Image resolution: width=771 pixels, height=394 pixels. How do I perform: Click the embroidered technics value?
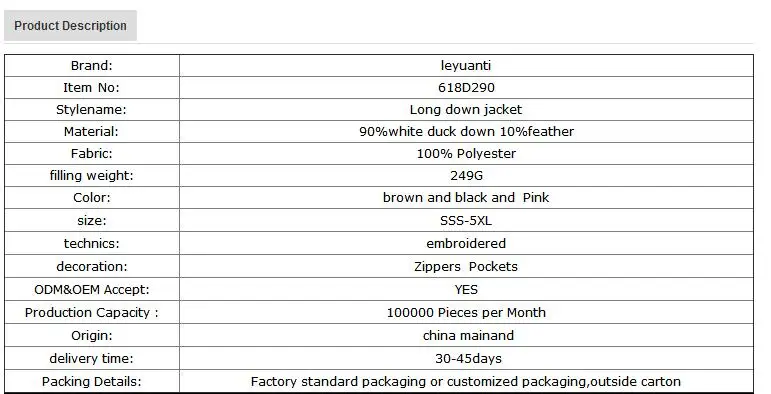[x=466, y=243]
